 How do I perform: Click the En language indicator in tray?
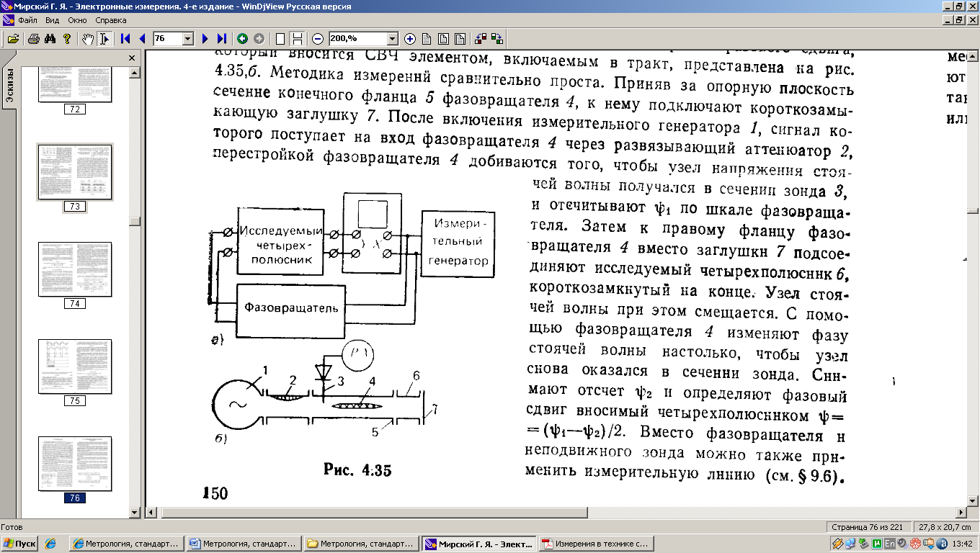(x=890, y=544)
